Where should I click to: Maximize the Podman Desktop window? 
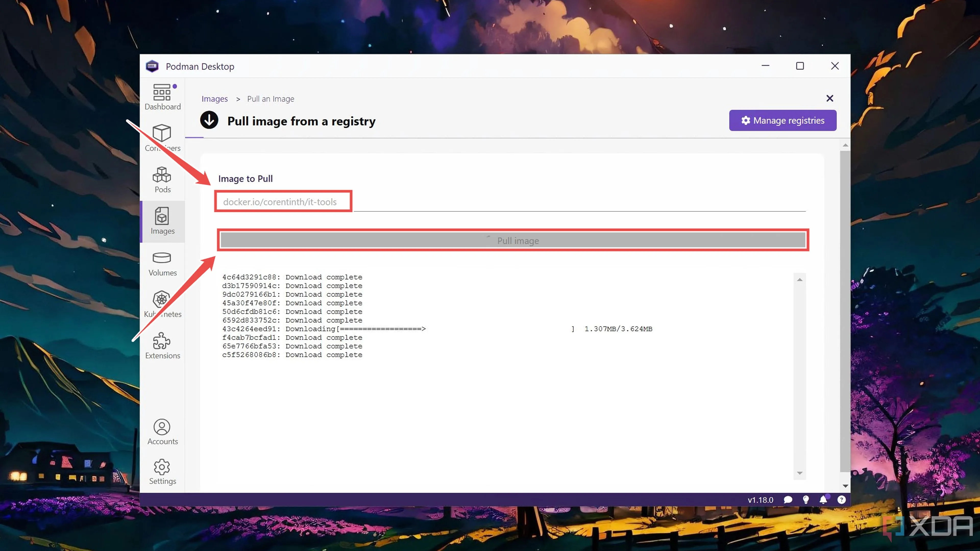[800, 66]
